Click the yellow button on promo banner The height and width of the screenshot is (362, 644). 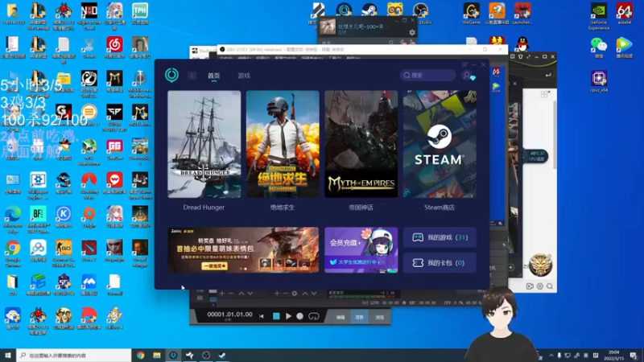214,266
